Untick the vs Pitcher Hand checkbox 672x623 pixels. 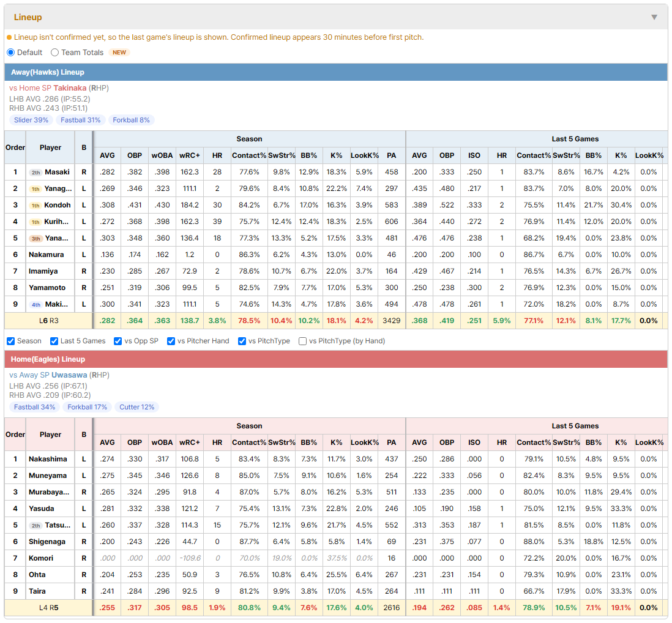coord(171,341)
